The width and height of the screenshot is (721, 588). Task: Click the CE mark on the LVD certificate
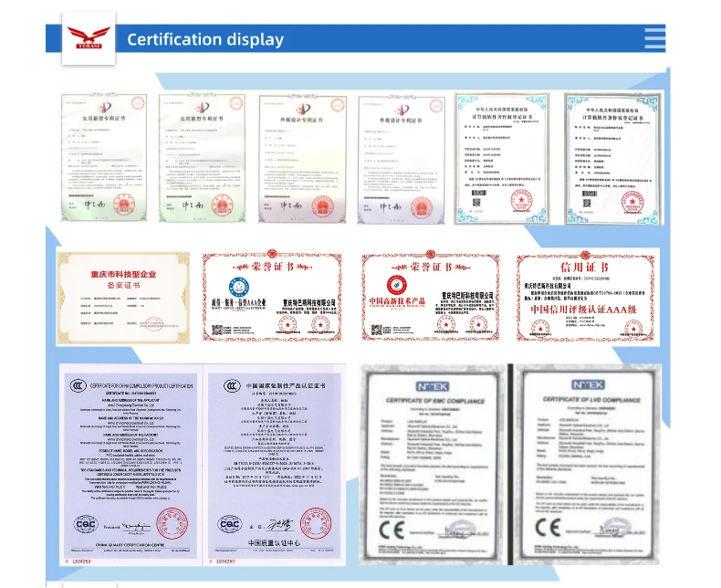pyautogui.click(x=548, y=528)
